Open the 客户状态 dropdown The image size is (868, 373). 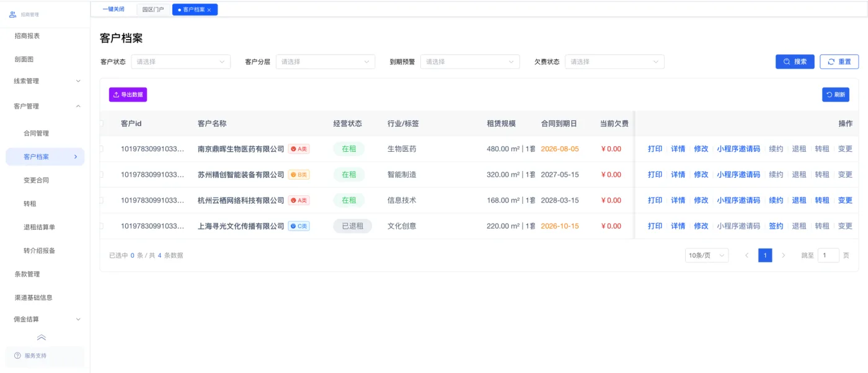pos(180,62)
